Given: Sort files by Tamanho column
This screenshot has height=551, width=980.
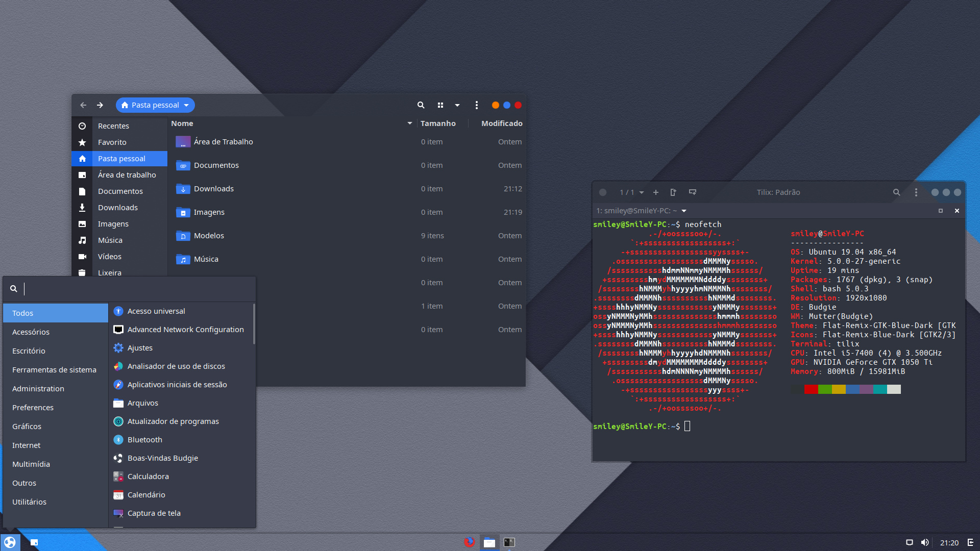Looking at the screenshot, I should click(438, 123).
